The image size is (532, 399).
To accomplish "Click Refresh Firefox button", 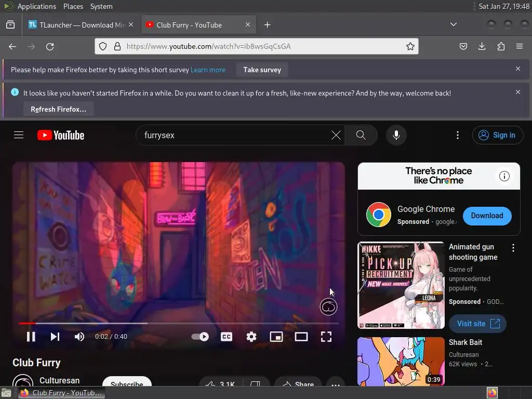I will (58, 109).
